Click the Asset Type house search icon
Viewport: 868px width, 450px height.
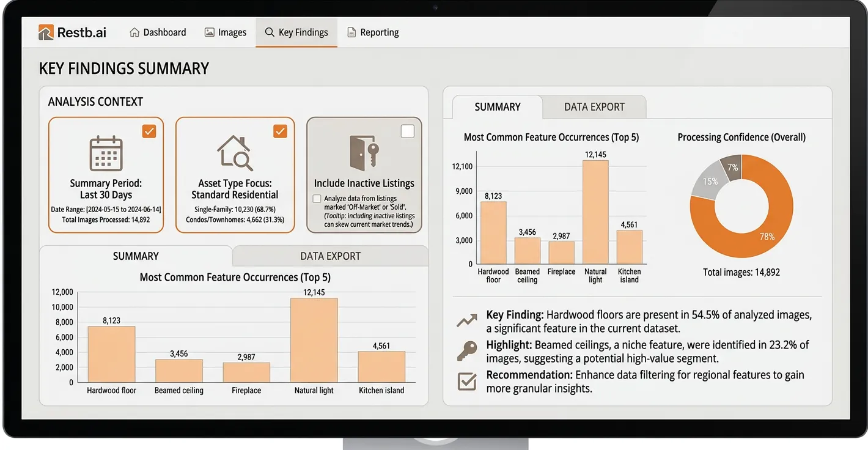point(235,151)
